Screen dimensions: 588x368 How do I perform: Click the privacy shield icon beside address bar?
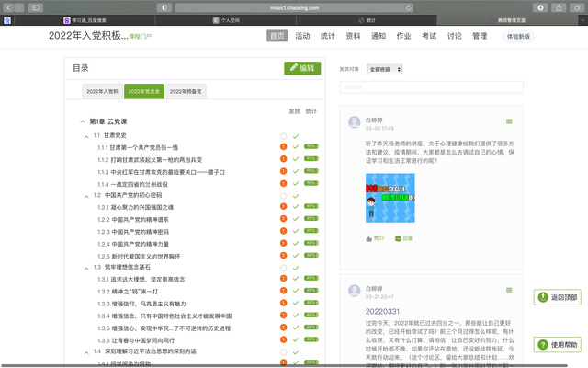164,7
